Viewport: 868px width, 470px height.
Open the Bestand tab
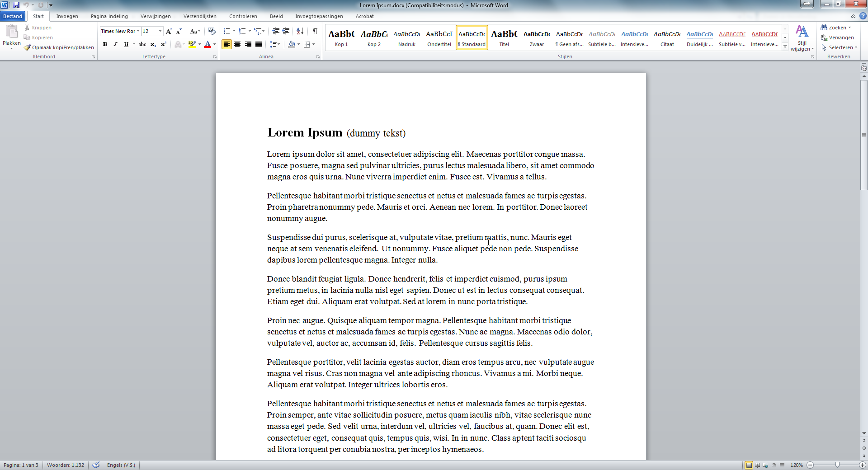click(13, 16)
